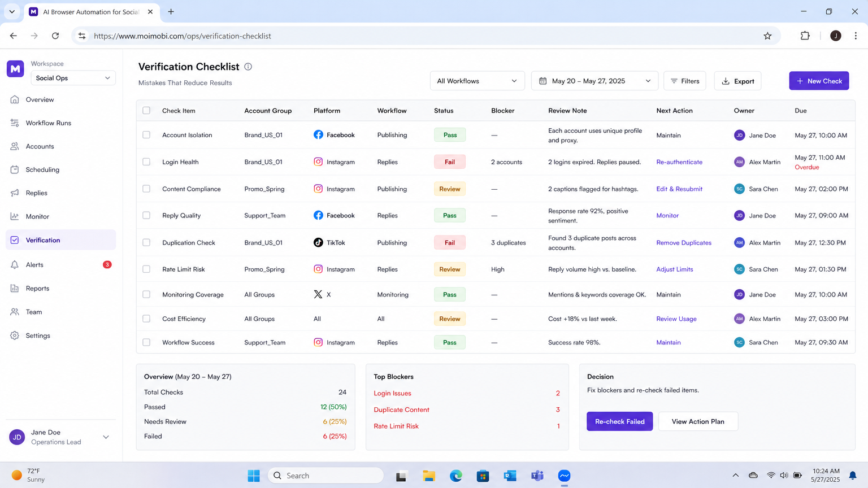Check the Rate Limit Risk row checkbox
This screenshot has width=868, height=488.
click(146, 269)
